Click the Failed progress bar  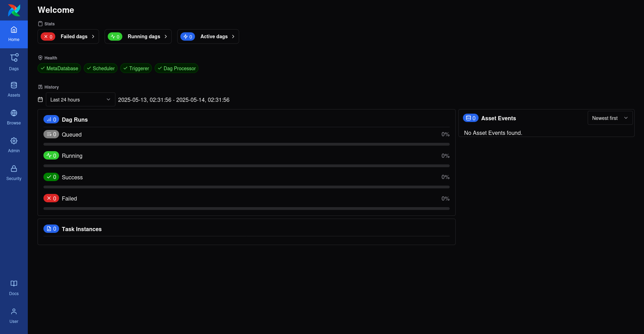pos(246,209)
